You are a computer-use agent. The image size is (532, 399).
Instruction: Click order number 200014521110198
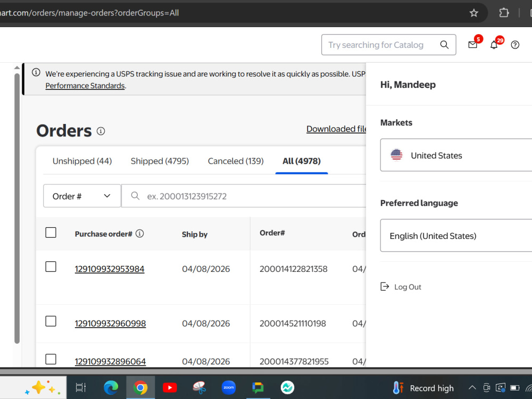point(293,323)
